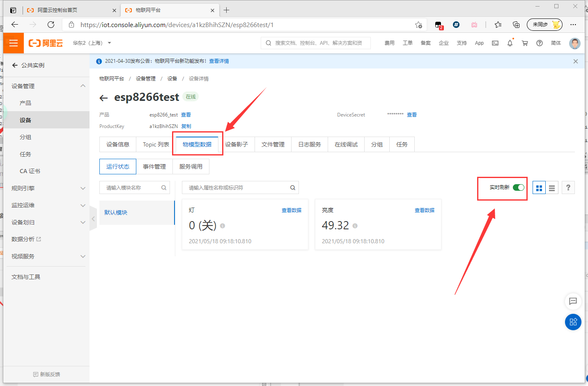Open the 华东2 (上海) region dropdown
The width and height of the screenshot is (588, 386).
[x=92, y=43]
